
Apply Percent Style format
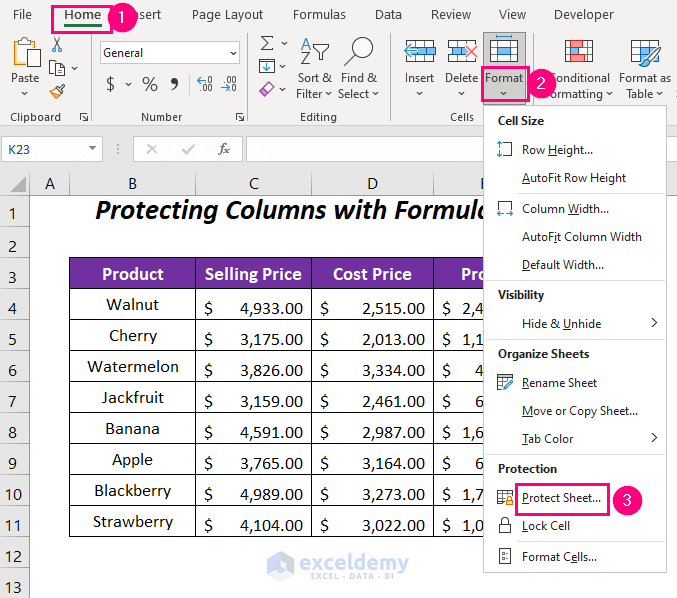[150, 84]
